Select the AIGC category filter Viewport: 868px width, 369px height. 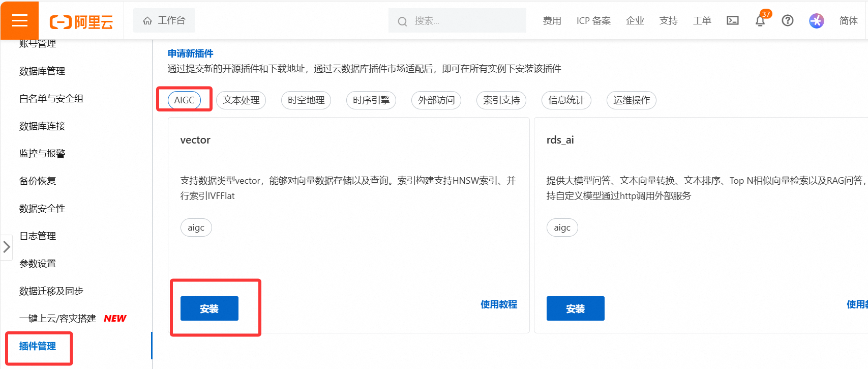184,100
